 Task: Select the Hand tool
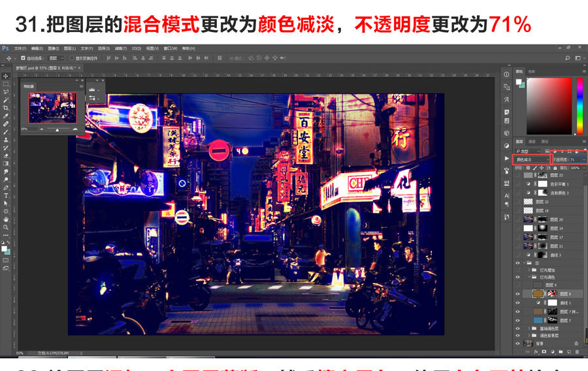pyautogui.click(x=6, y=219)
